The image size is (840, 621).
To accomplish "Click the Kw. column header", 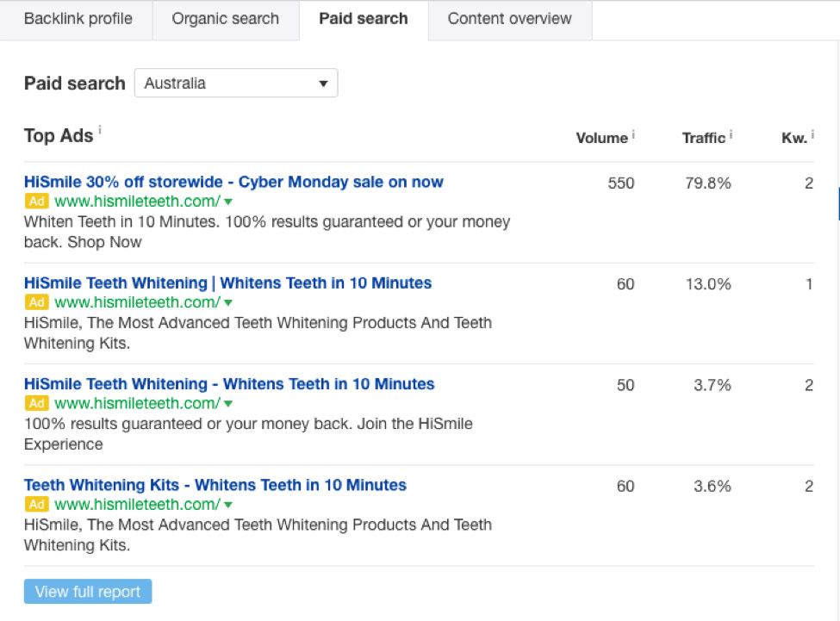I will [794, 138].
